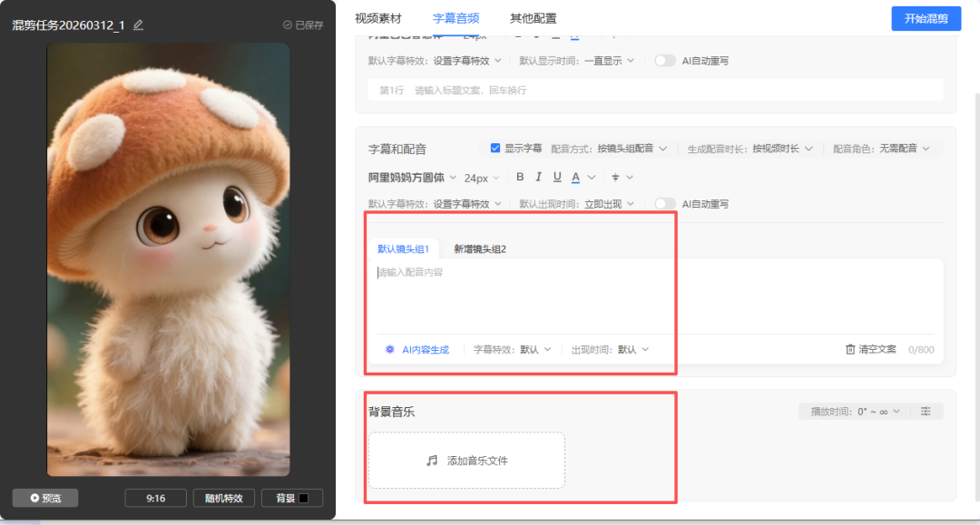The height and width of the screenshot is (525, 980).
Task: Click the pencil icon to rename the task
Action: tap(139, 25)
